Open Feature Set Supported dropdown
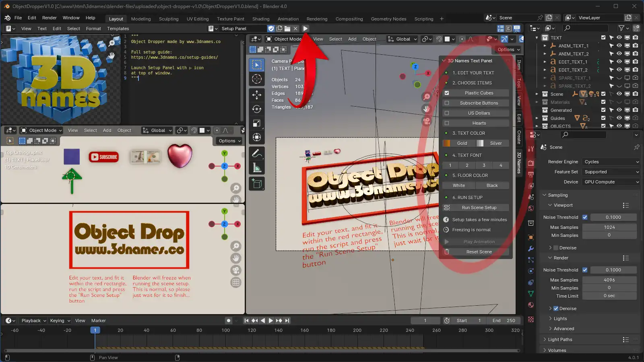Screen dimensions: 644x362 tap(611, 172)
